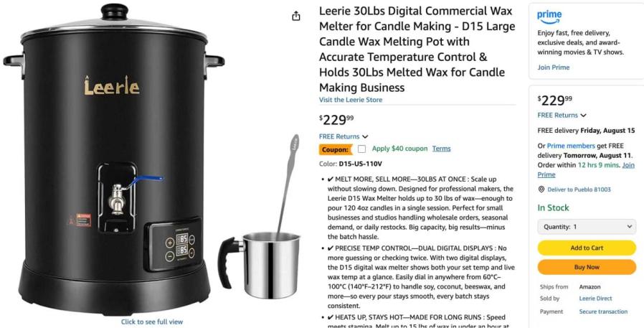Click to see full view of image
The image size is (644, 328).
[x=152, y=322]
